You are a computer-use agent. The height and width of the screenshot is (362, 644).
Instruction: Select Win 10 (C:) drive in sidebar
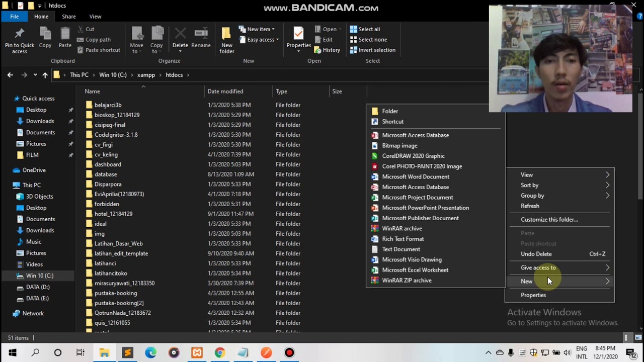[40, 276]
